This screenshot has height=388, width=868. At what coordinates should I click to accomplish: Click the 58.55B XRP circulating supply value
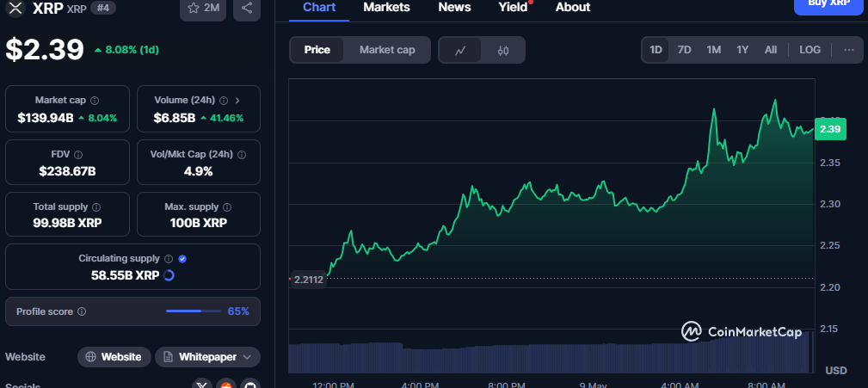125,275
